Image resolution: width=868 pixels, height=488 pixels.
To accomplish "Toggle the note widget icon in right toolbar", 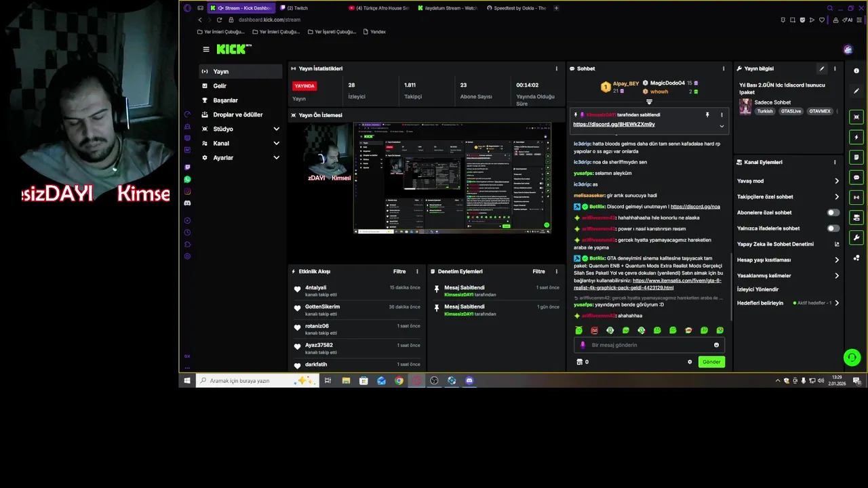I will 856,157.
